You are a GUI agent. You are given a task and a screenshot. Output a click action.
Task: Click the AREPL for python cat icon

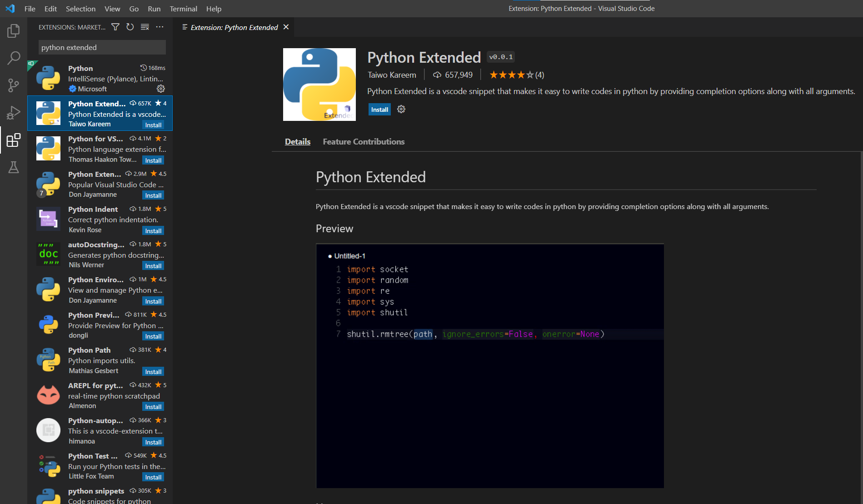pos(48,395)
